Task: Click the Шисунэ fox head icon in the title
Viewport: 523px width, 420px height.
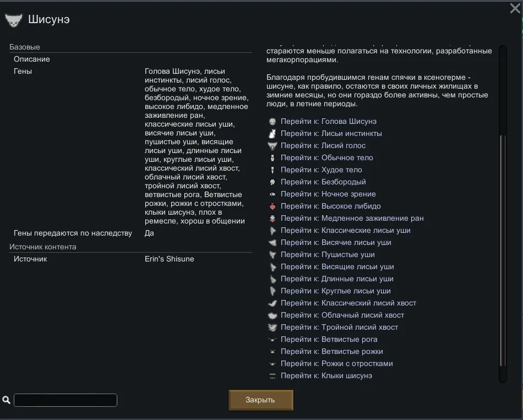Action: tap(13, 20)
